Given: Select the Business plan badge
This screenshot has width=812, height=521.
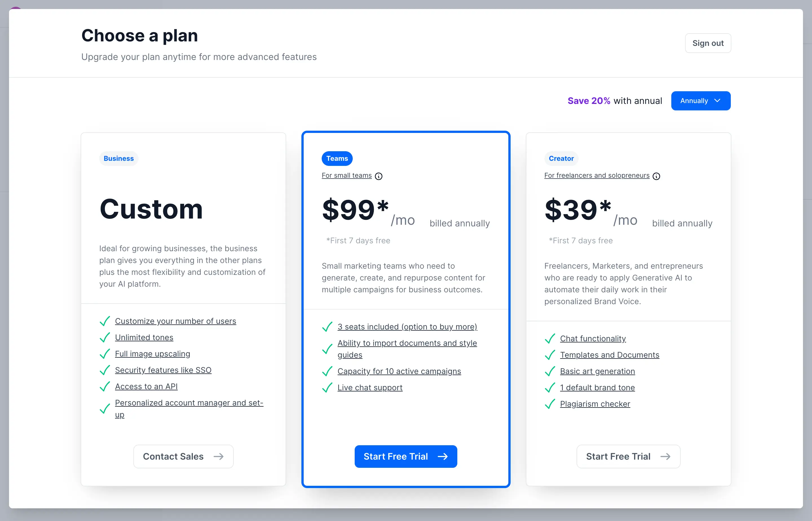Looking at the screenshot, I should pos(118,158).
